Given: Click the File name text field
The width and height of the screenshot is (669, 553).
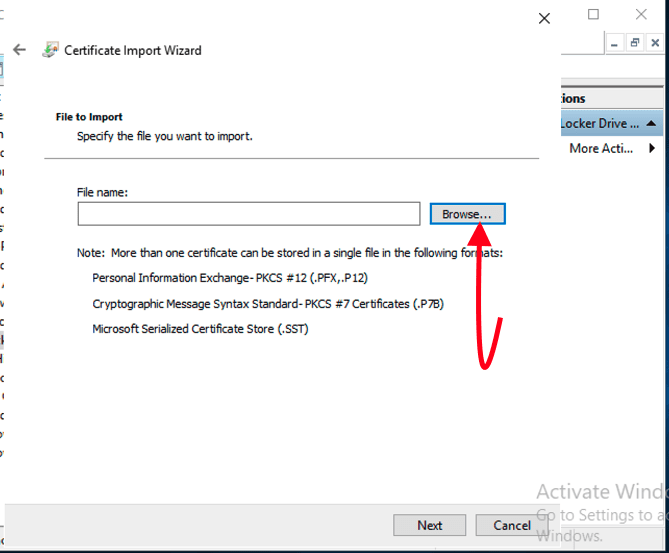Looking at the screenshot, I should pos(248,214).
